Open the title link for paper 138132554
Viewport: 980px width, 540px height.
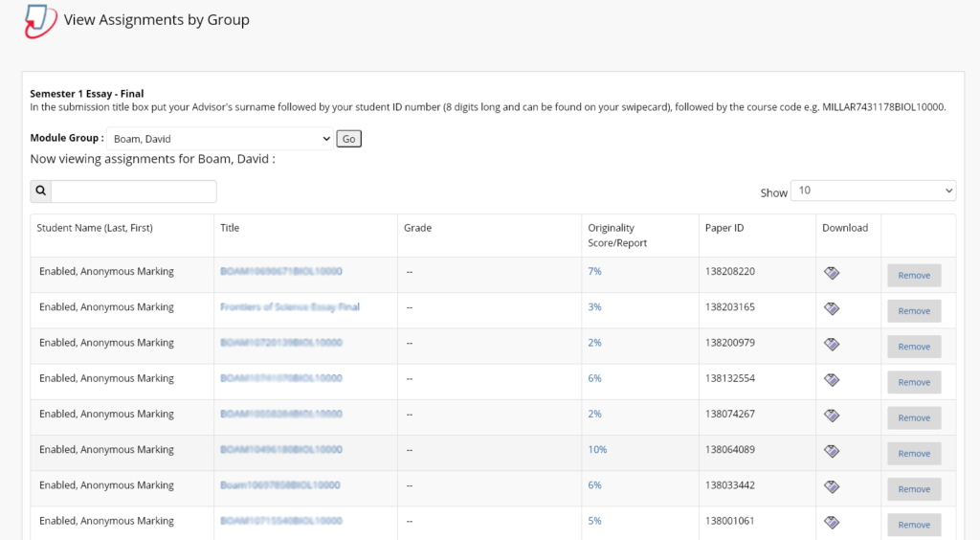pyautogui.click(x=281, y=378)
